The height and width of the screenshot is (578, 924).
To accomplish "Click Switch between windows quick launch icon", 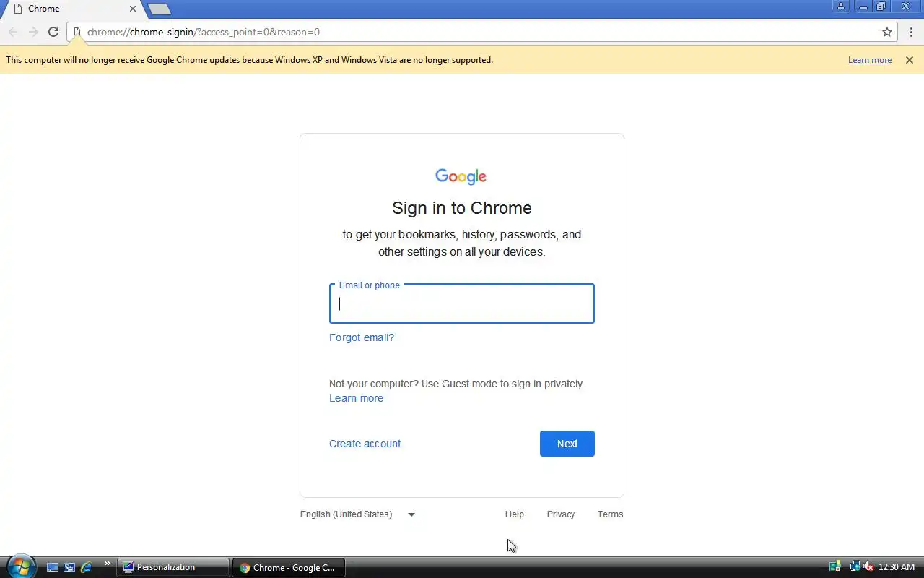I will pos(69,568).
